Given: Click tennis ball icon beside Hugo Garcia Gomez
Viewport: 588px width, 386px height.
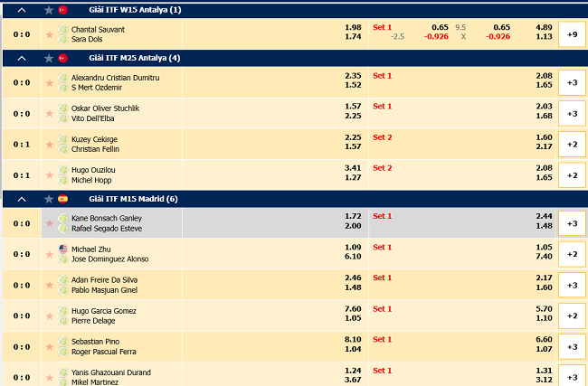Looking at the screenshot, I should pyautogui.click(x=63, y=311).
